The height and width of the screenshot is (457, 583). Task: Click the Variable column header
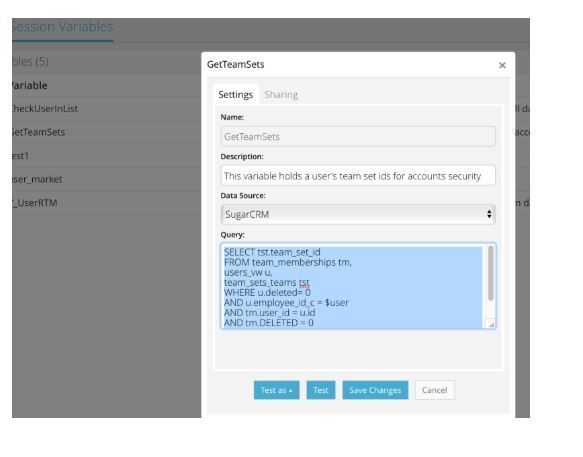pos(30,86)
